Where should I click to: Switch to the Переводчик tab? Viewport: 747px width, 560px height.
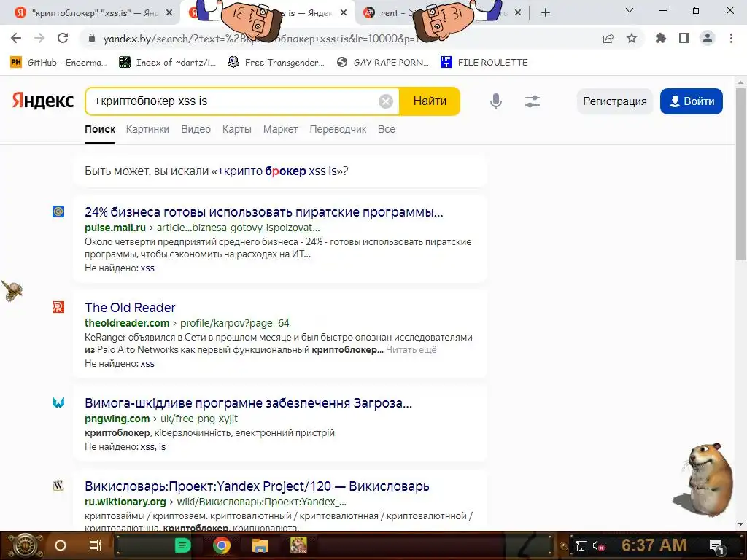(x=338, y=129)
